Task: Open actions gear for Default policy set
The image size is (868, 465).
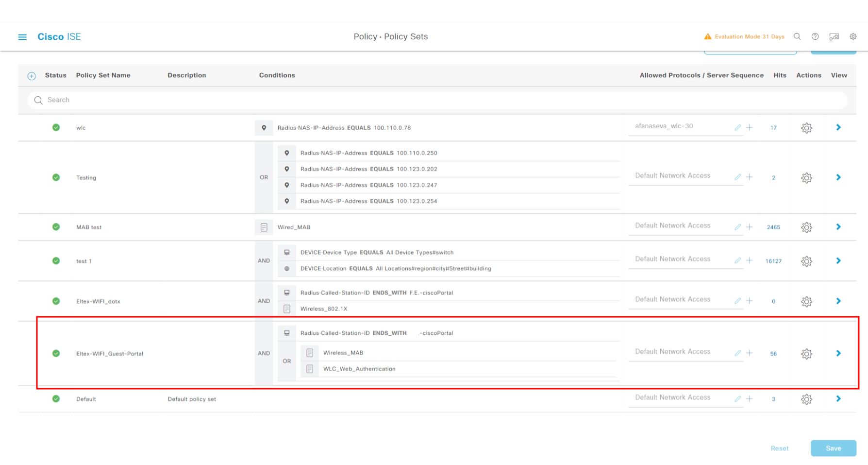Action: (x=806, y=399)
